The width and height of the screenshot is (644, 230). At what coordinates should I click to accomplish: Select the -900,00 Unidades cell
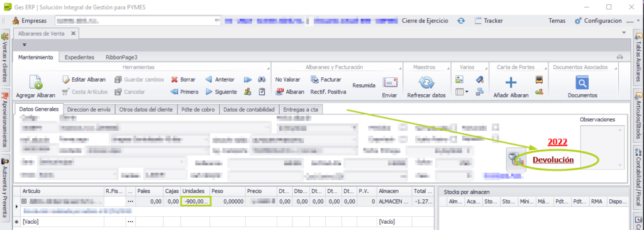tap(196, 201)
